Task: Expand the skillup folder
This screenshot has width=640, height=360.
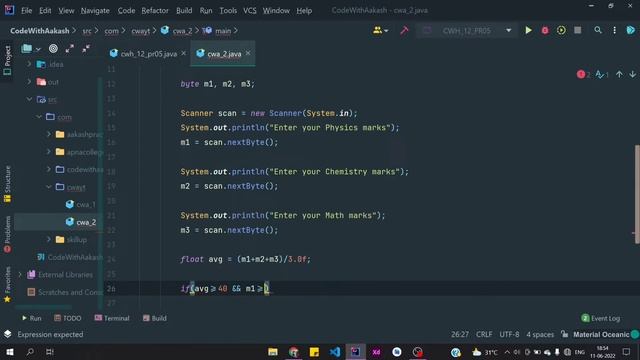Action: tap(49, 240)
